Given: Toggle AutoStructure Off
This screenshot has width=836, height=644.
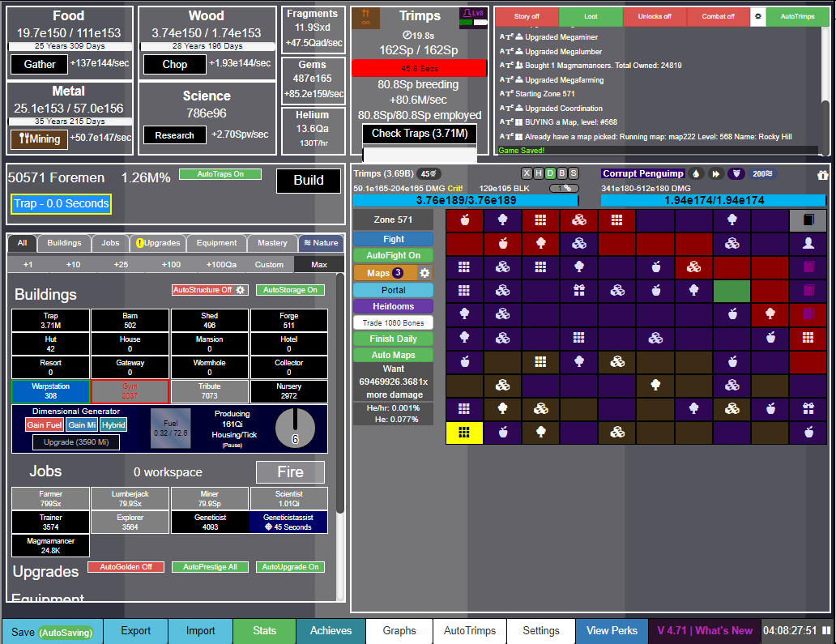Looking at the screenshot, I should click(x=203, y=290).
